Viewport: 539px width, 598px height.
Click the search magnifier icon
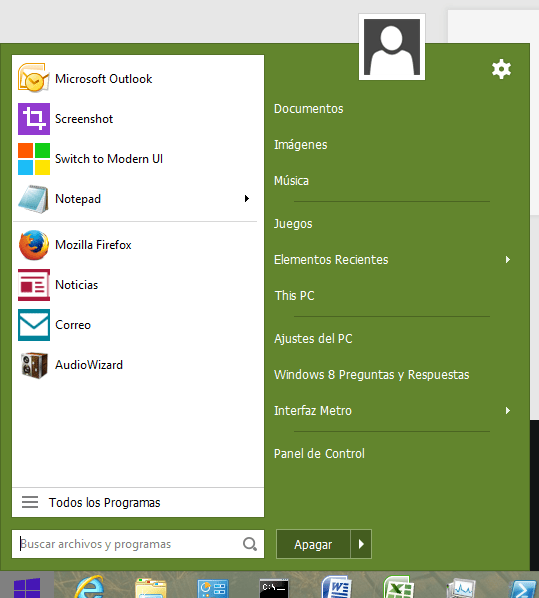250,544
